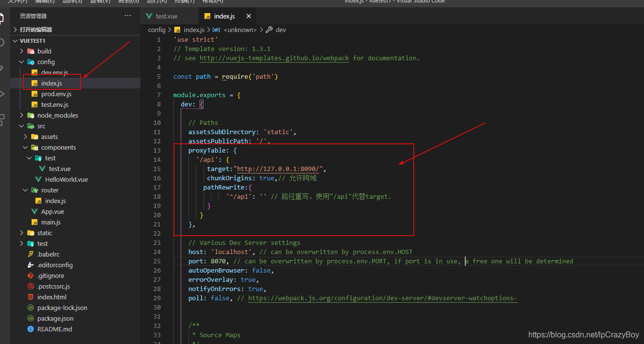
Task: Click the JS icon of prod.env.js
Action: [x=34, y=94]
